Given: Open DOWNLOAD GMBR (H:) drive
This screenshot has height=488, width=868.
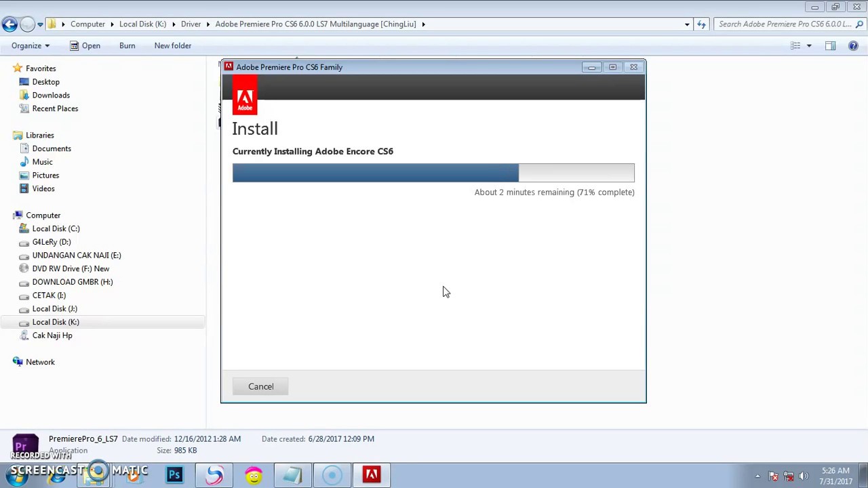Looking at the screenshot, I should [x=72, y=282].
